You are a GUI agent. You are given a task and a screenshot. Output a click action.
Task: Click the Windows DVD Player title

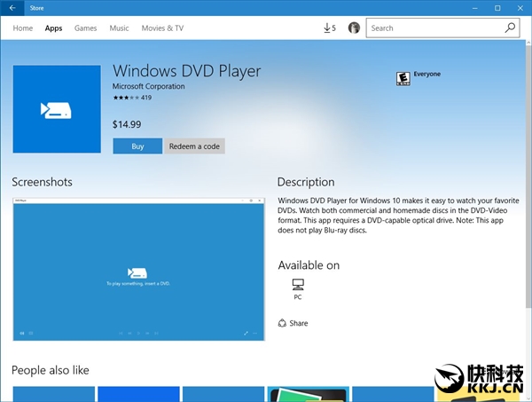pos(186,71)
